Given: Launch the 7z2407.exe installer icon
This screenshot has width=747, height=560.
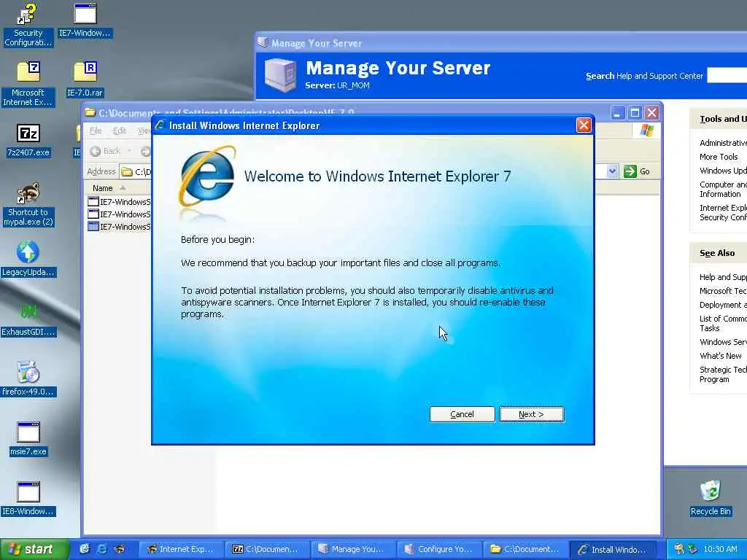Looking at the screenshot, I should tap(28, 141).
